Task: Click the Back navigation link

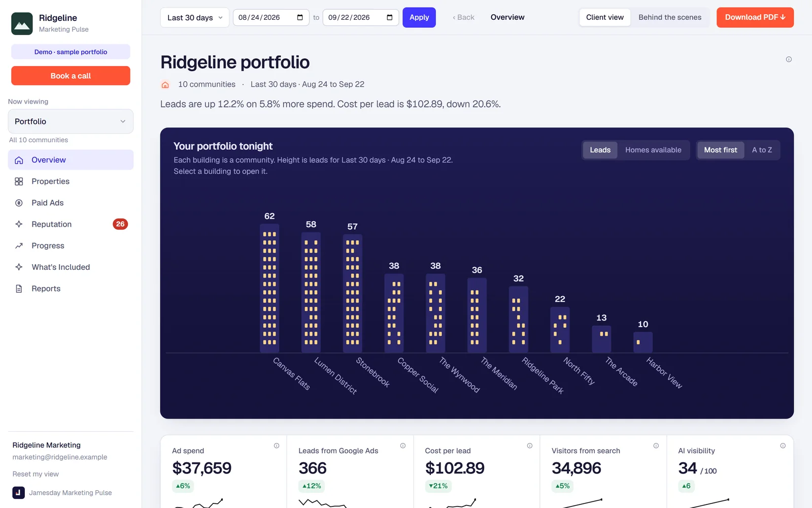Action: point(464,17)
